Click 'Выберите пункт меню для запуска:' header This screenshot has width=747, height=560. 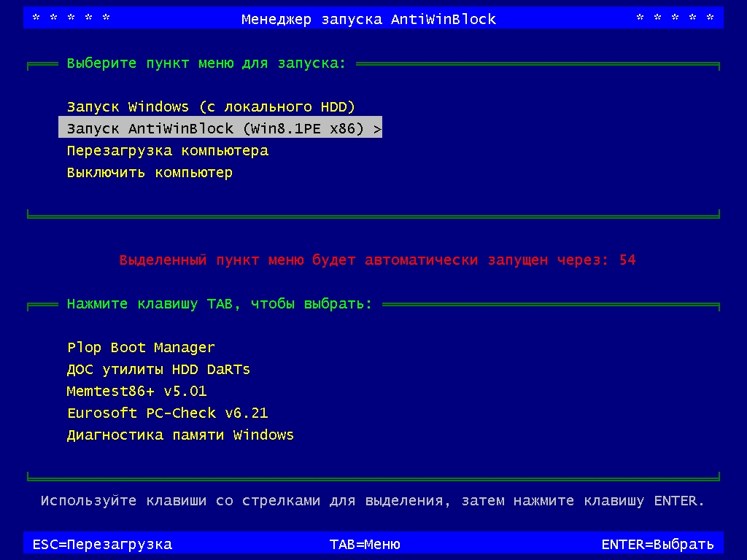click(206, 63)
